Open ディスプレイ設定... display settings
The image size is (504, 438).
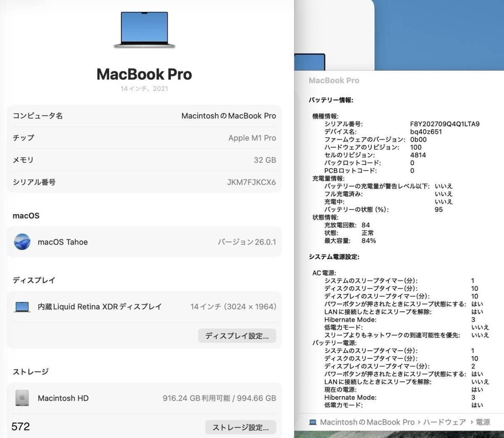[237, 336]
